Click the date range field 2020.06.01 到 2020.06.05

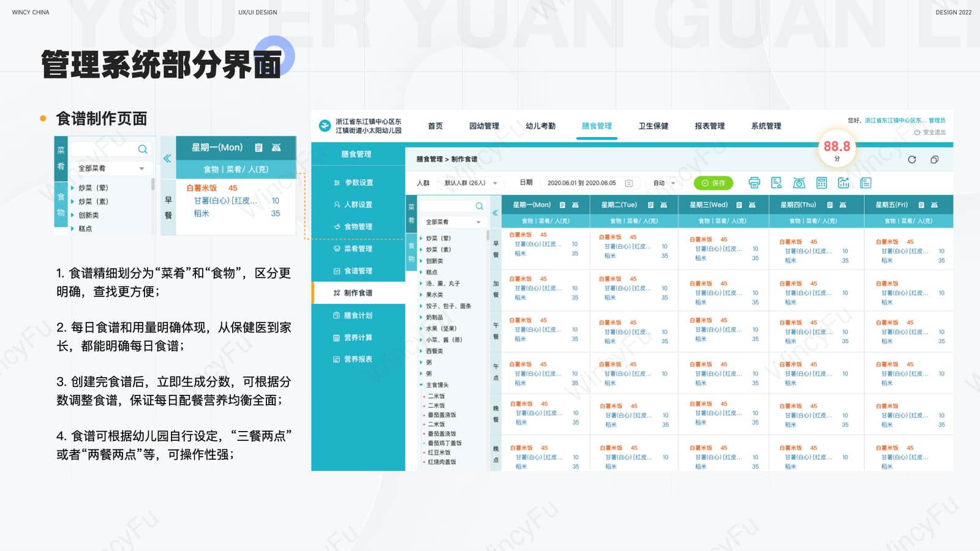590,183
